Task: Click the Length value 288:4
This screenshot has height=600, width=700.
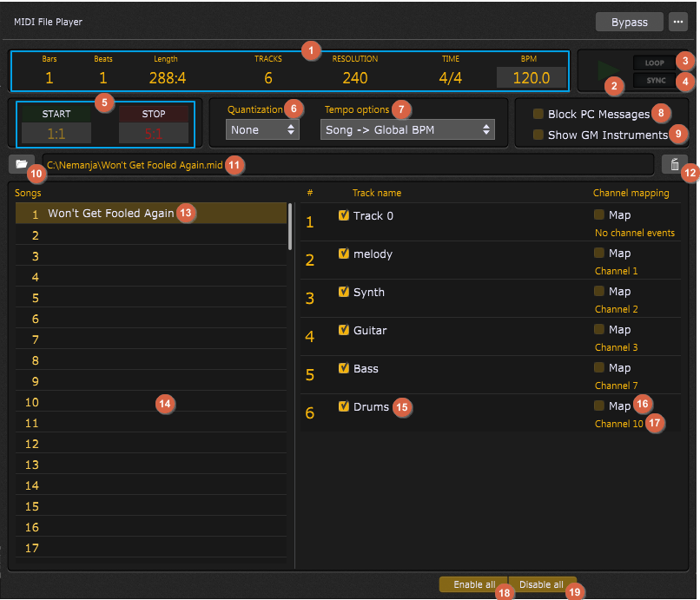Action: (168, 78)
